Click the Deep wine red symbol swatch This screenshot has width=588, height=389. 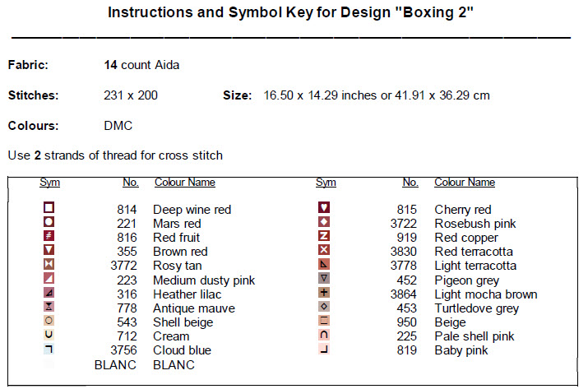[x=49, y=209]
